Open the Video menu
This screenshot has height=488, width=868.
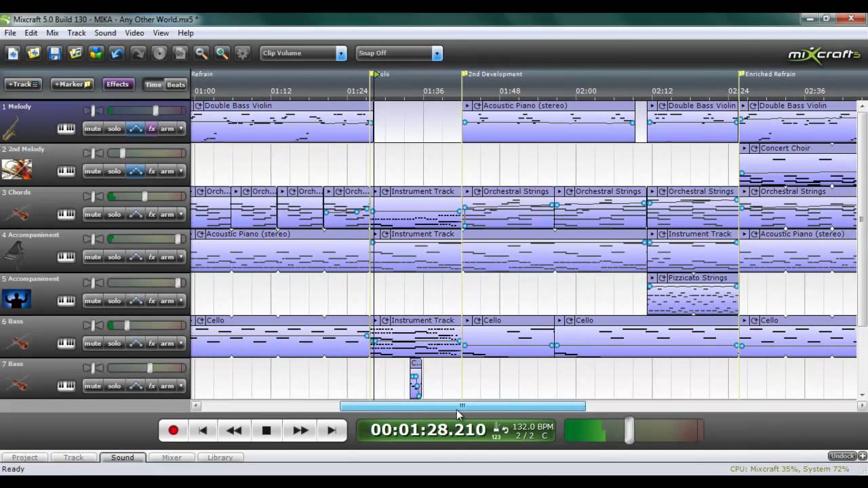point(134,33)
